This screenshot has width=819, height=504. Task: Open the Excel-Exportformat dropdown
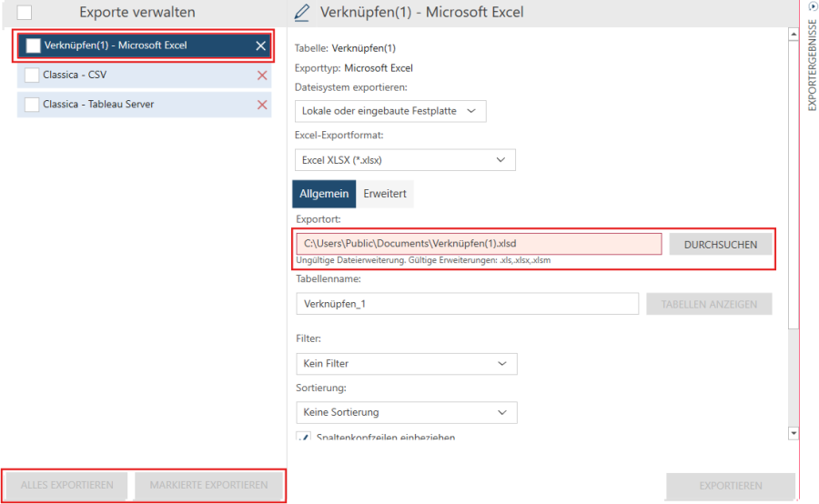coord(405,160)
